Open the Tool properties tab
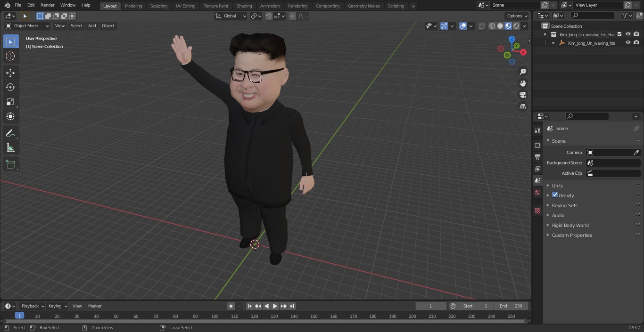The image size is (644, 332). coord(537,130)
